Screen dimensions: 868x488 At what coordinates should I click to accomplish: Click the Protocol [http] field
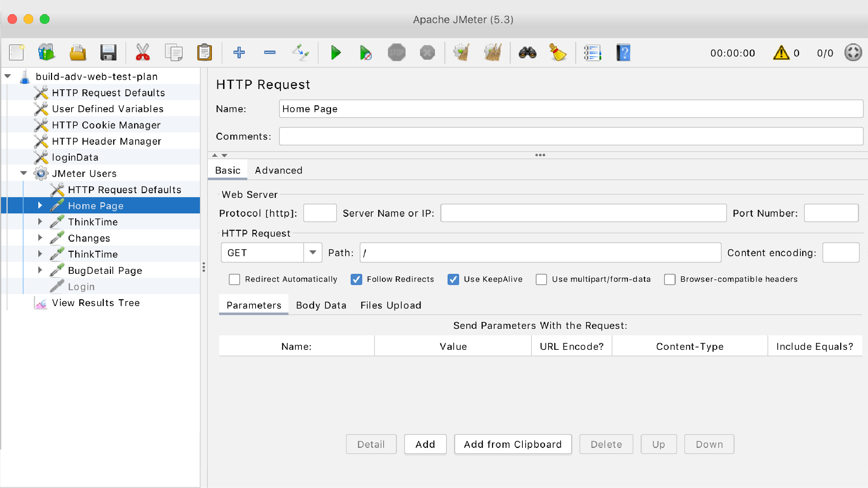320,213
